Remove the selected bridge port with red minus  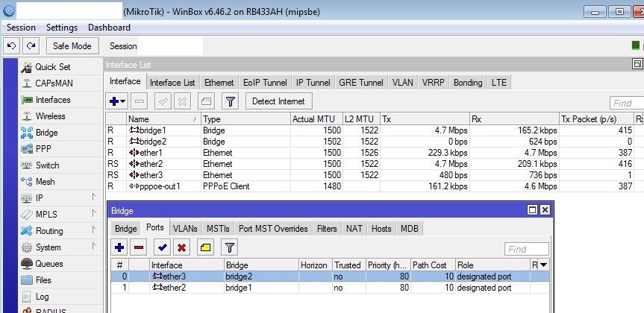139,247
